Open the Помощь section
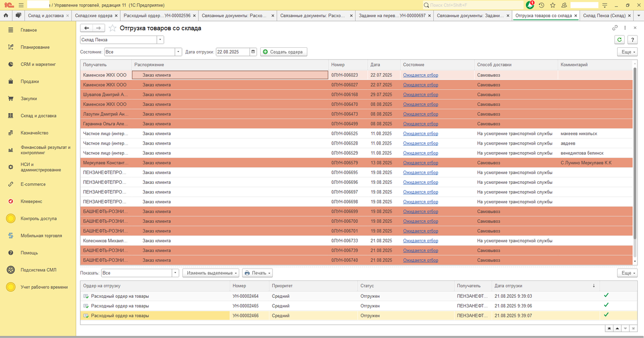Viewport: 644px width, 338px height. [38, 253]
